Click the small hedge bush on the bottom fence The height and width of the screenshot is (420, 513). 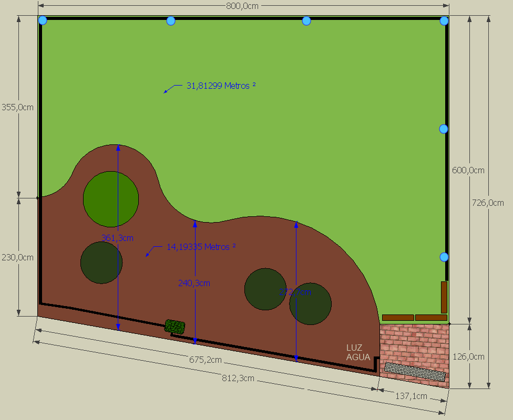(175, 326)
